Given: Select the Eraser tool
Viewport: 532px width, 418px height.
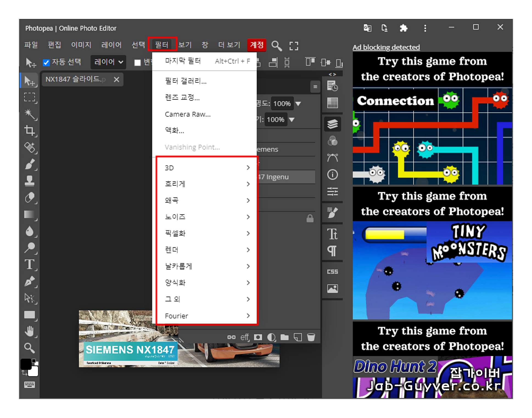Looking at the screenshot, I should 29,197.
